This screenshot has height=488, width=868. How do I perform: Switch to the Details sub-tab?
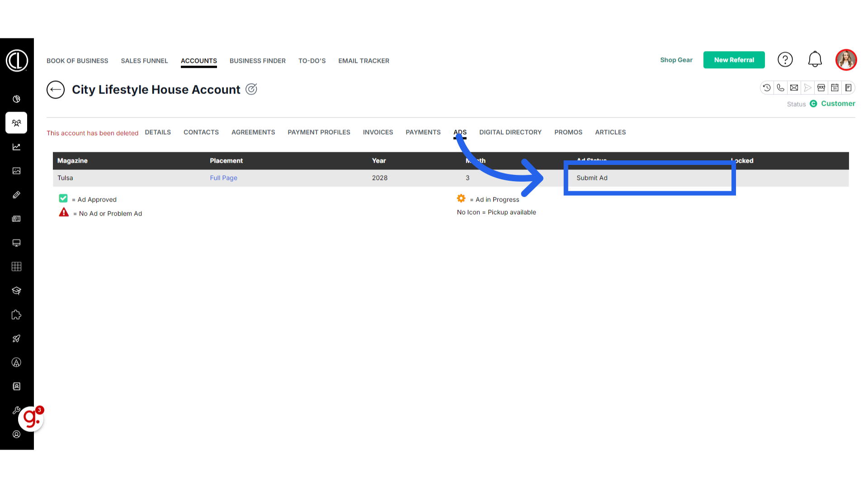(158, 132)
